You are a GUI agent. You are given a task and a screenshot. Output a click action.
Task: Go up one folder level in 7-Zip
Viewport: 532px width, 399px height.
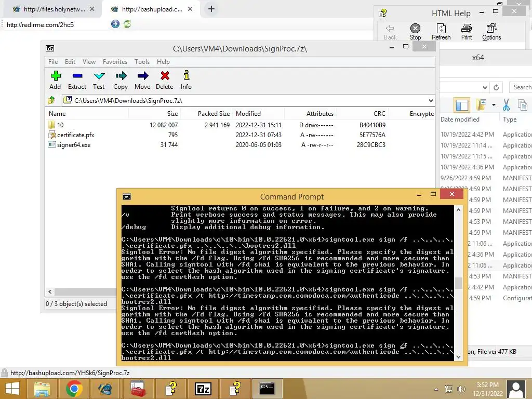pos(51,100)
